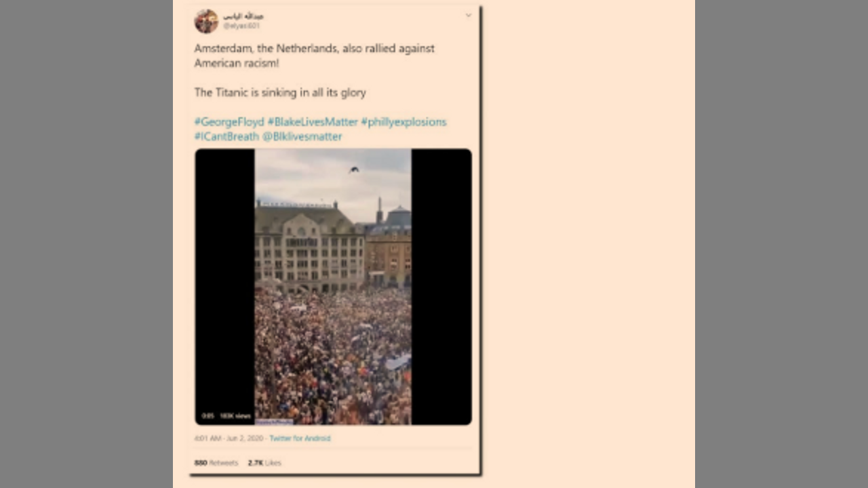Open the #ICantBreath hashtag
Screen dimensions: 868x488
(x=226, y=136)
